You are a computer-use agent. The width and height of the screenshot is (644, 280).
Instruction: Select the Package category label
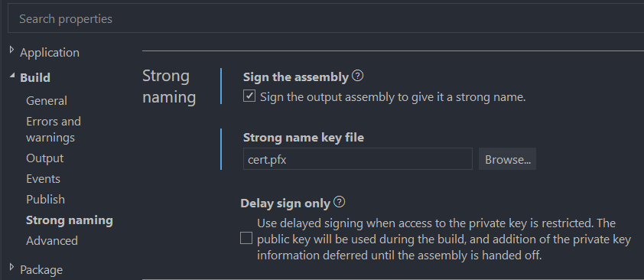tap(41, 270)
